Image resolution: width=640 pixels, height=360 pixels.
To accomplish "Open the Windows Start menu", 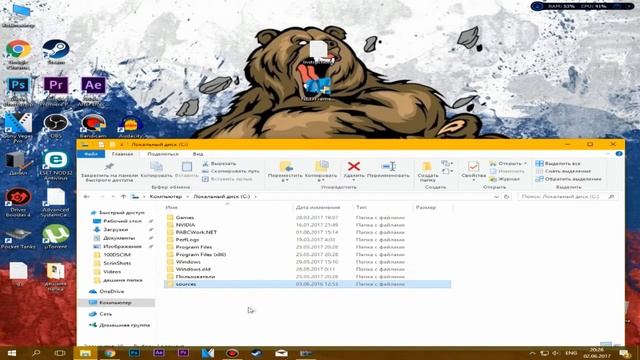I will point(12,353).
